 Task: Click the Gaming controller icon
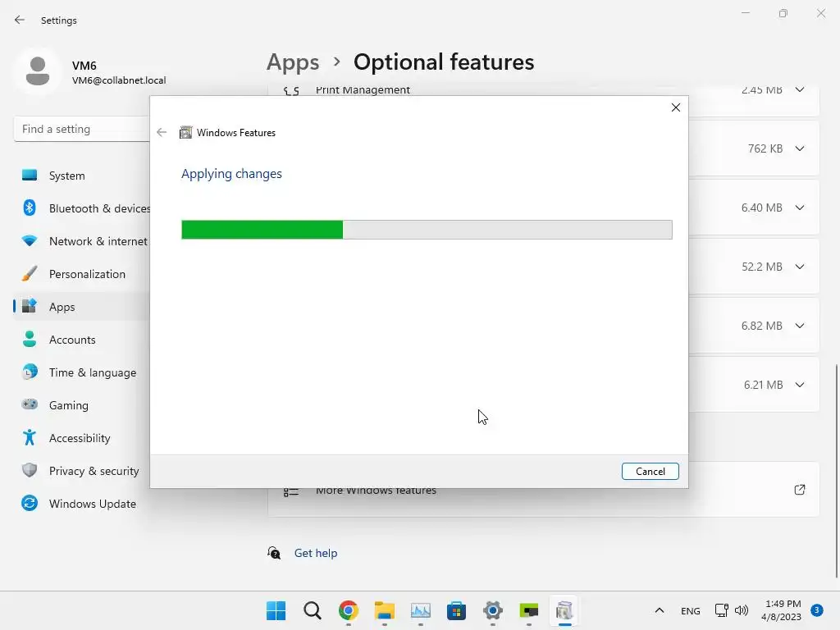30,404
